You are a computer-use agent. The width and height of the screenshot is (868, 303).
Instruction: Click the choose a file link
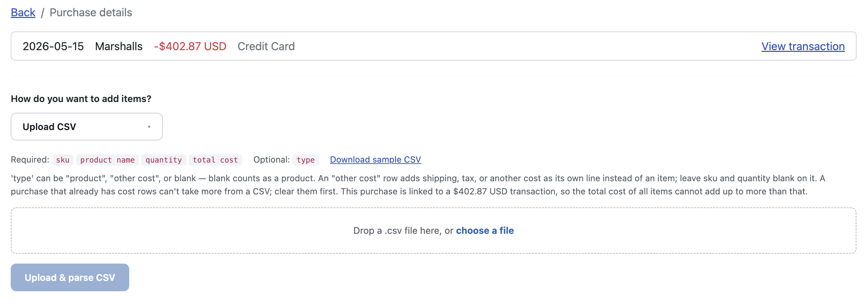tap(485, 231)
